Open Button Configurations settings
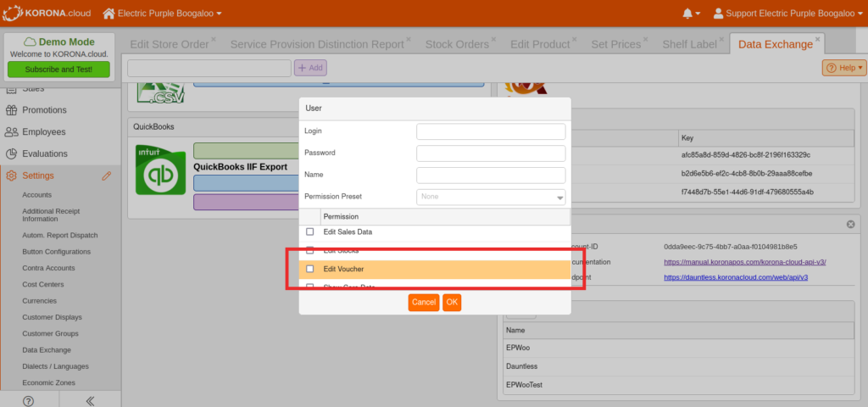 pos(57,251)
